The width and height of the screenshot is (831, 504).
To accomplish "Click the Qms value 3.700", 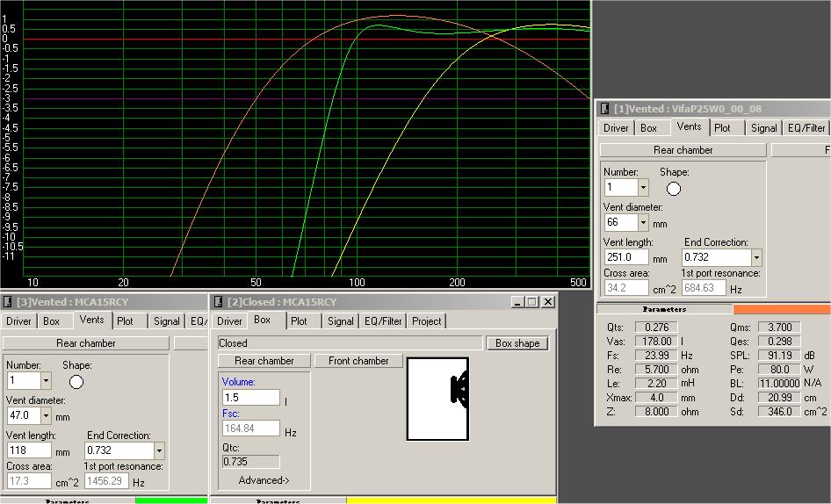I will tap(779, 328).
